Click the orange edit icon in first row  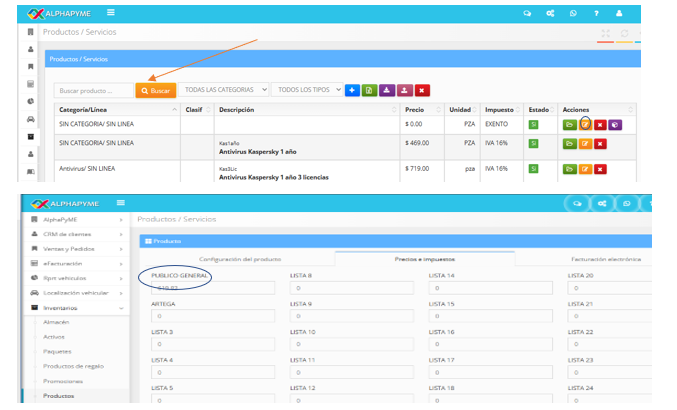coord(585,124)
